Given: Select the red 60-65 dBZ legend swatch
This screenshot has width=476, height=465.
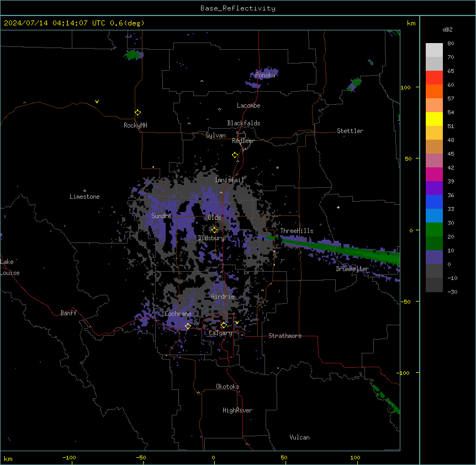Looking at the screenshot, I should click(434, 78).
